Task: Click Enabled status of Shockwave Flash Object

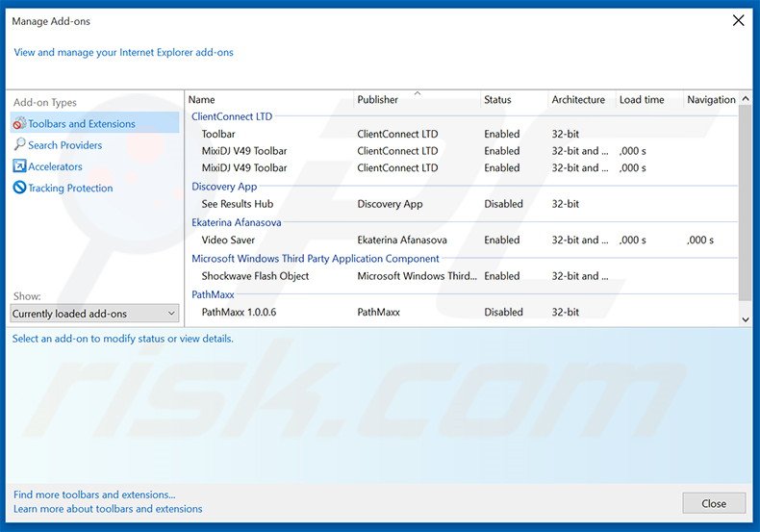Action: pos(501,276)
